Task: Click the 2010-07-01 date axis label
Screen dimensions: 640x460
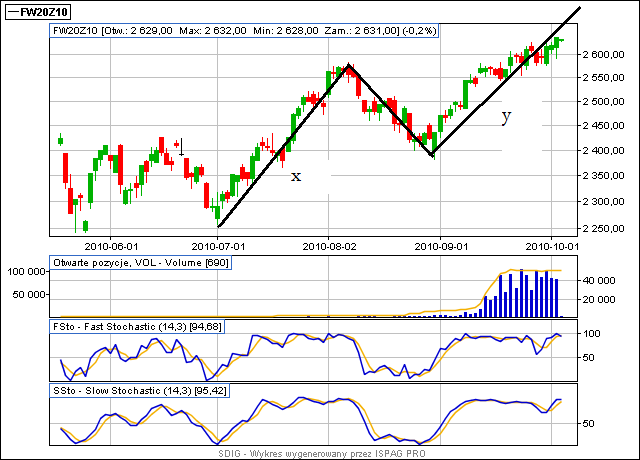Action: [219, 243]
